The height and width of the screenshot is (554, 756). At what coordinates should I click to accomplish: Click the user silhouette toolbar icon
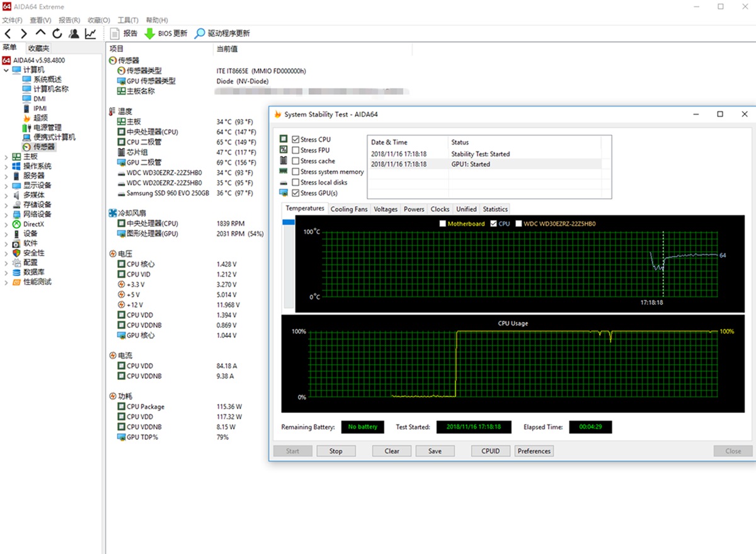coord(74,33)
